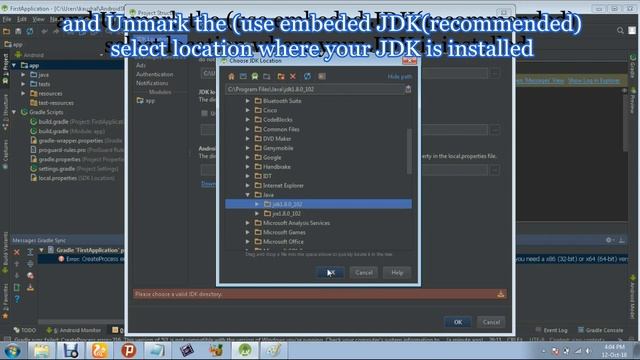640x360 pixels.
Task: Open local.properties in project tree
Action: point(57,178)
